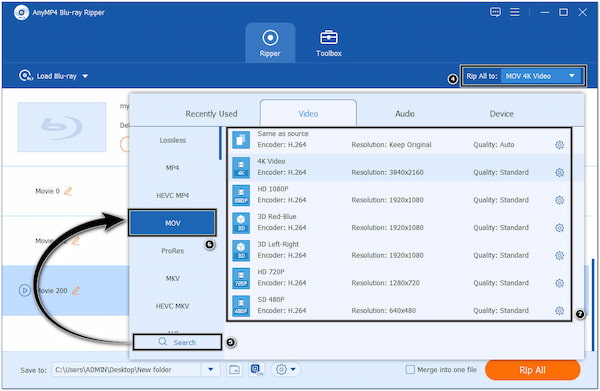Enable Merge into one file checkbox
This screenshot has width=600, height=391.
[410, 370]
